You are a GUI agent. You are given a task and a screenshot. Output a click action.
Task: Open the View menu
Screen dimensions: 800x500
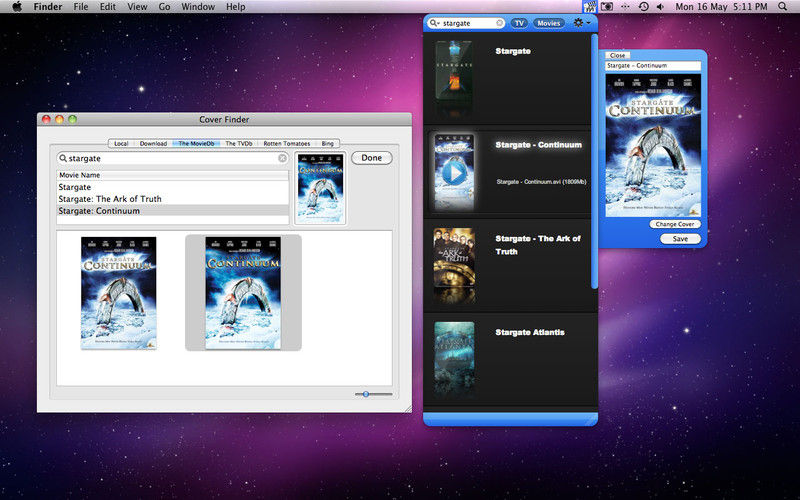tap(137, 7)
